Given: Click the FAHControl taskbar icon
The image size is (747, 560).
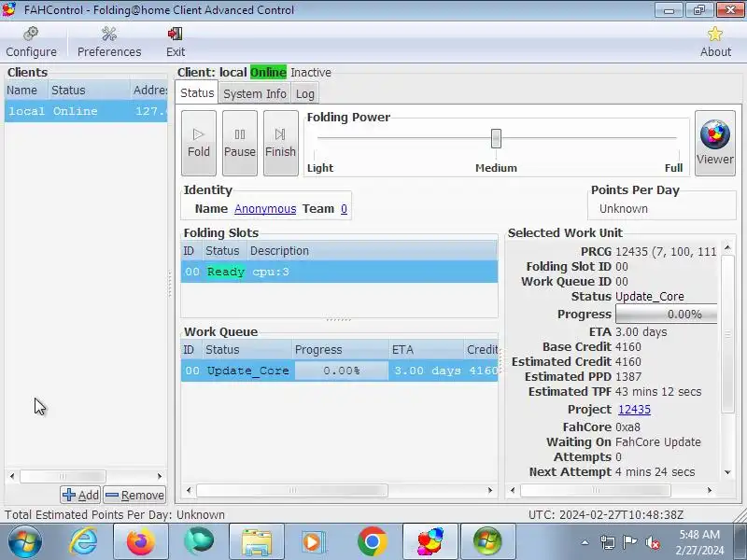Looking at the screenshot, I should 430,541.
